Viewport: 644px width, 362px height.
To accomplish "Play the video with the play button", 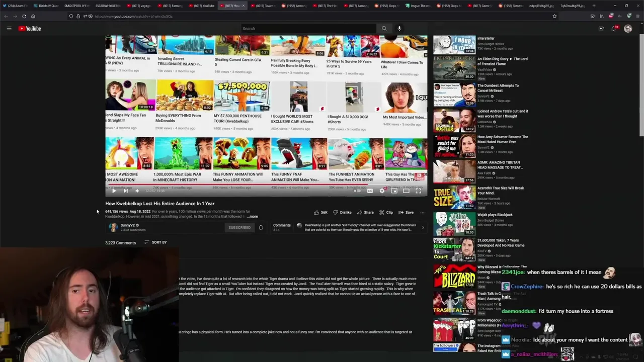I will 114,191.
